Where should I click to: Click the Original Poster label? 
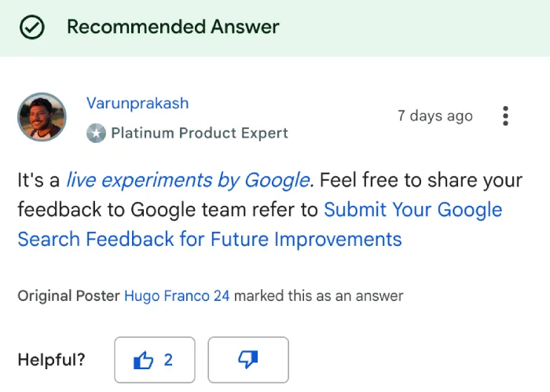pyautogui.click(x=69, y=296)
